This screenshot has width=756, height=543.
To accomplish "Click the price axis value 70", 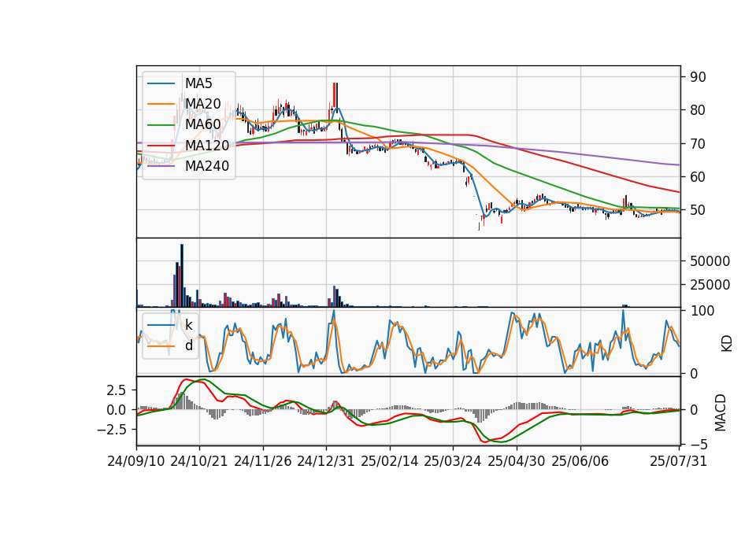I will pos(699,143).
